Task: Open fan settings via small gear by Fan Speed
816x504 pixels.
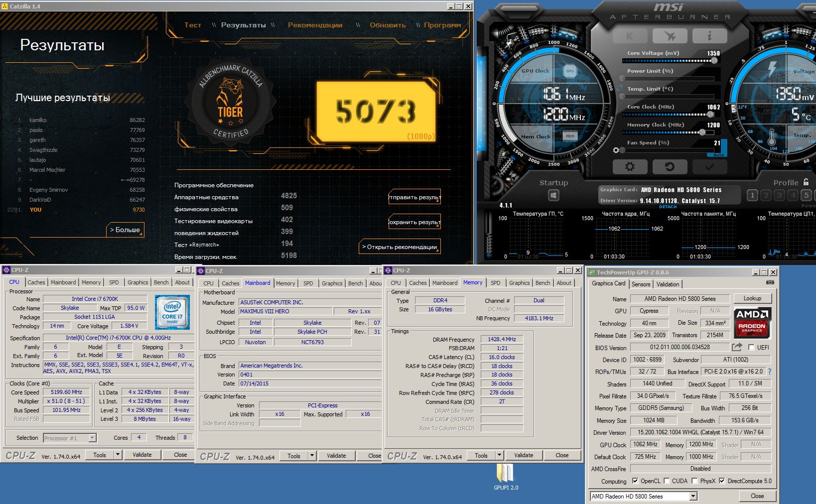Action: tap(616, 150)
